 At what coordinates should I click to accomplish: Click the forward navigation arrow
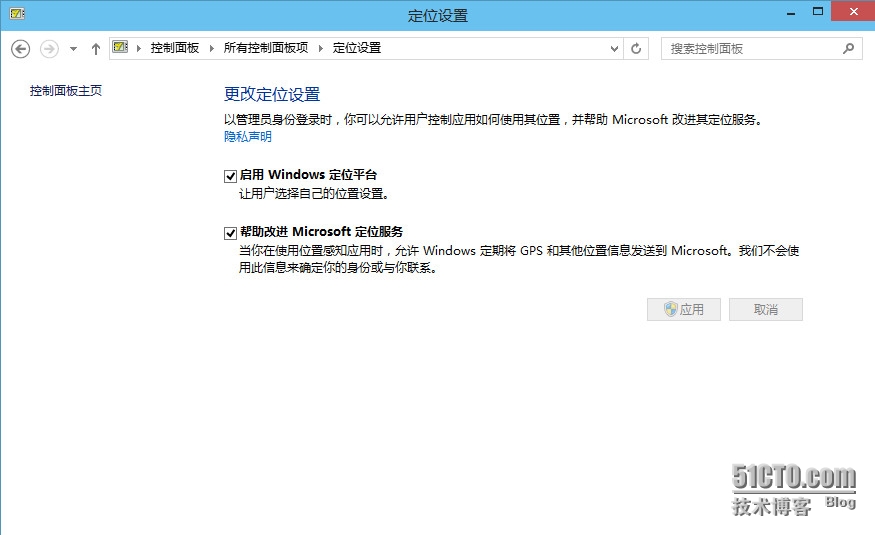tap(49, 49)
